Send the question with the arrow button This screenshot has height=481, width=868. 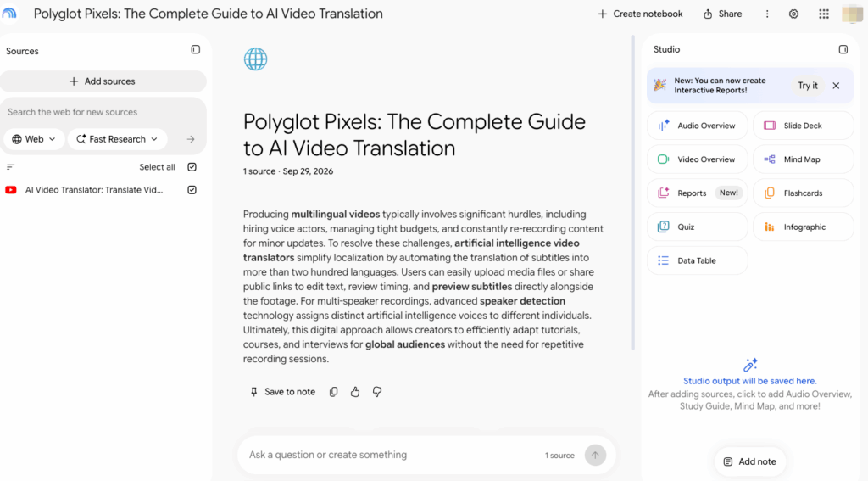[x=595, y=455]
